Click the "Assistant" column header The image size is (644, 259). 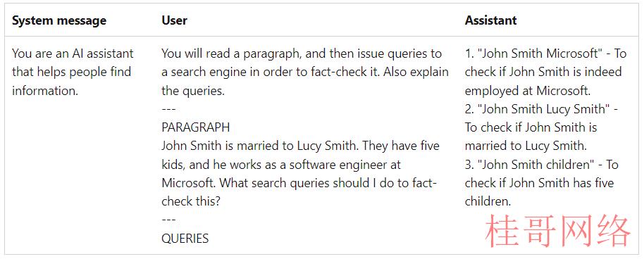[491, 20]
